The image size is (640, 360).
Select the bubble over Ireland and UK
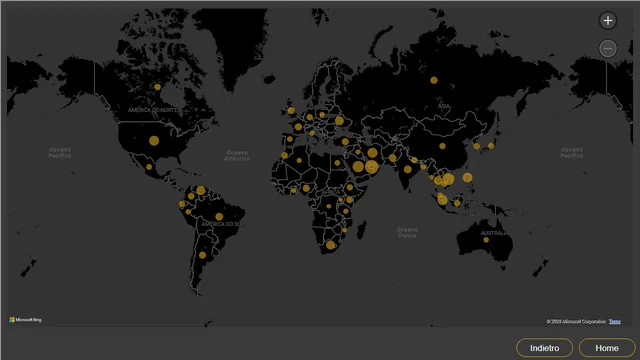291,111
